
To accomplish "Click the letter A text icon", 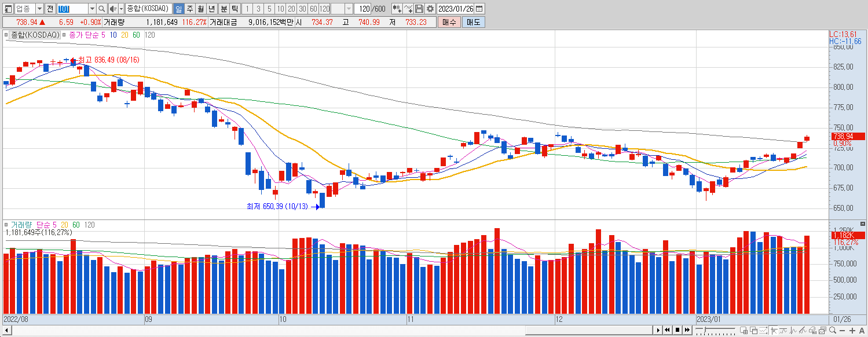I will [x=862, y=331].
